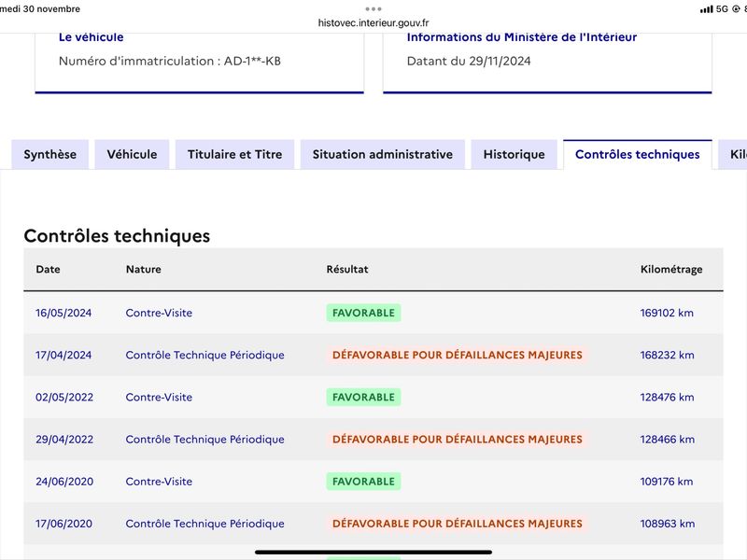The width and height of the screenshot is (747, 560).
Task: Click the Nature column header
Action: [144, 269]
